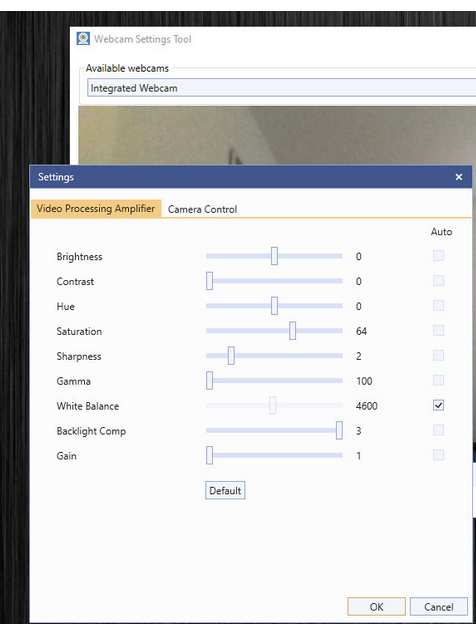The width and height of the screenshot is (476, 624).
Task: Toggle Auto checkbox for Brightness
Action: [439, 256]
